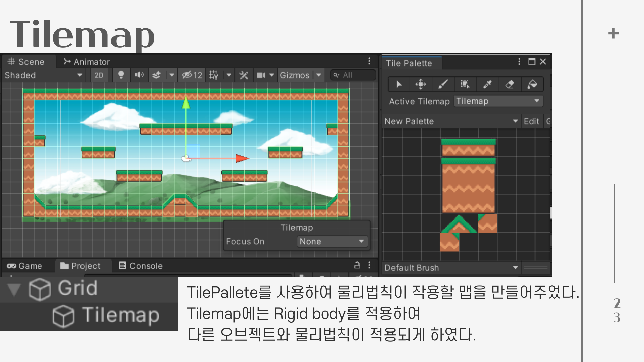
Task: Open the New Palette dropdown
Action: (451, 121)
